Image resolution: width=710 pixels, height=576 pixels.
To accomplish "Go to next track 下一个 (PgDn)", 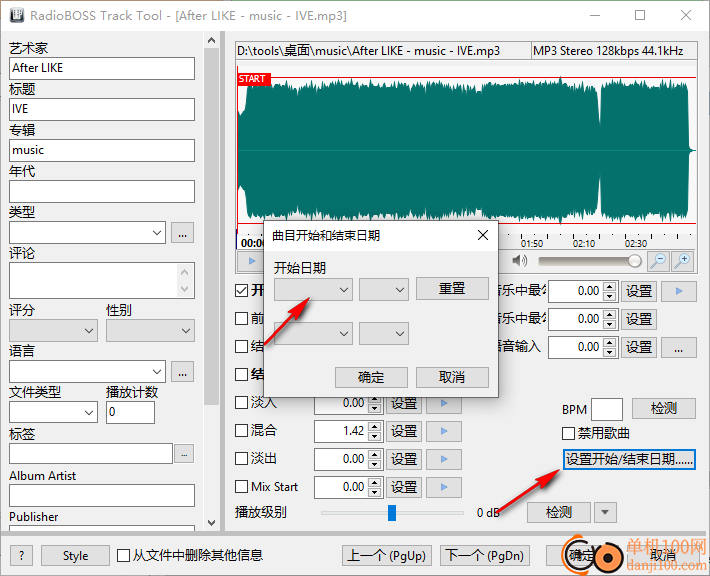I will click(484, 555).
